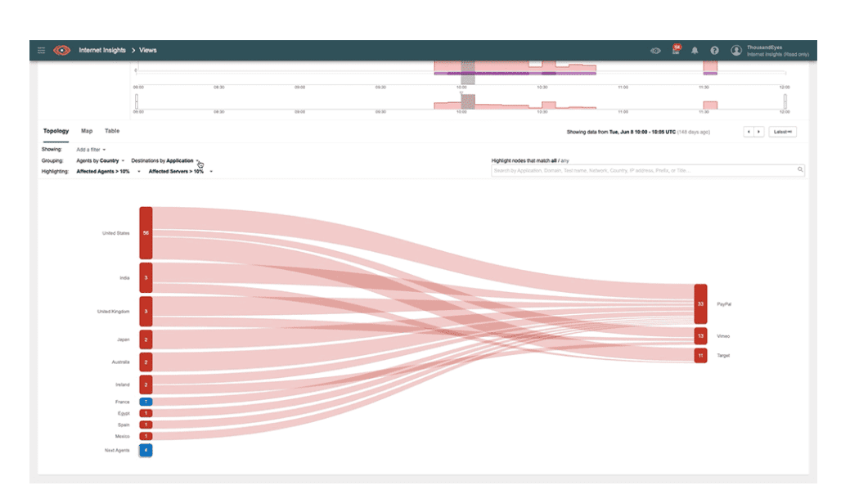This screenshot has height=499, width=868.
Task: Click 'Vimeo' application label
Action: click(723, 336)
